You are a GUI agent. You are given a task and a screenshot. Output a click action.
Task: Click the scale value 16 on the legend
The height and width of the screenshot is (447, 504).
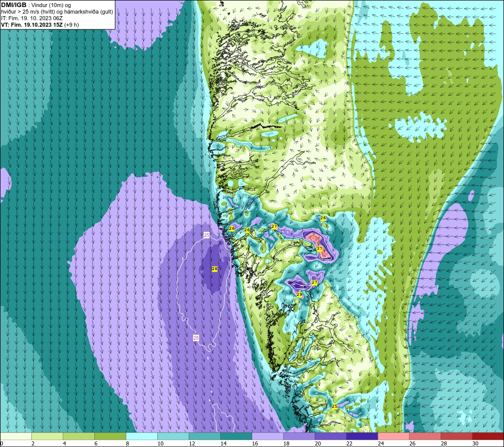click(255, 443)
